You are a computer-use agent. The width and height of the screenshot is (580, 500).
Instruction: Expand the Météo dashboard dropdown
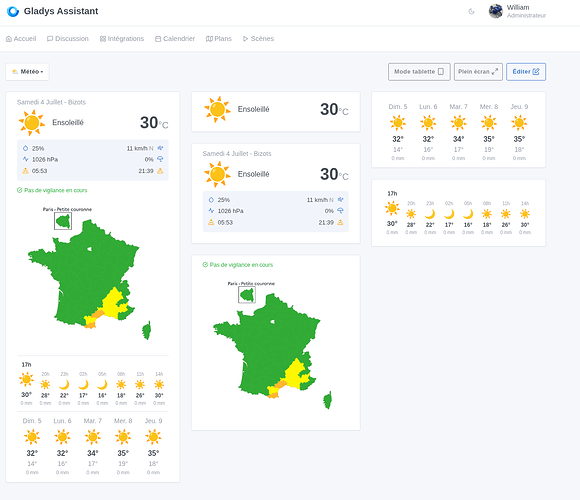27,72
